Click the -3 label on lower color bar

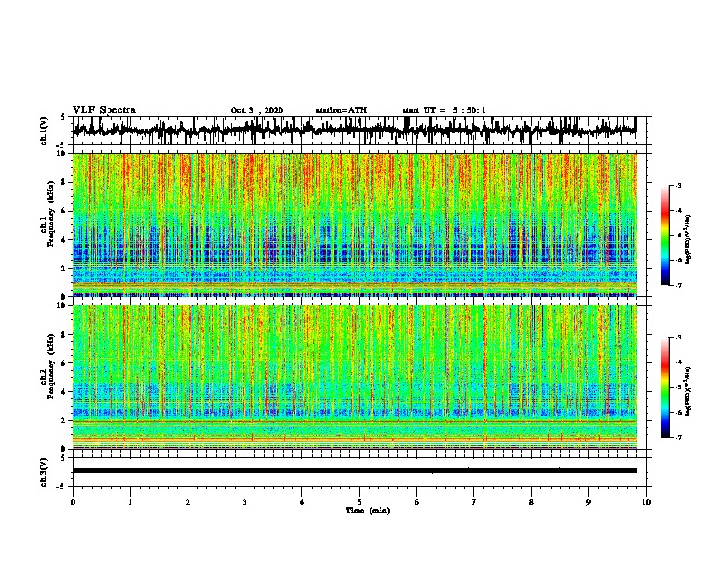[x=677, y=338]
